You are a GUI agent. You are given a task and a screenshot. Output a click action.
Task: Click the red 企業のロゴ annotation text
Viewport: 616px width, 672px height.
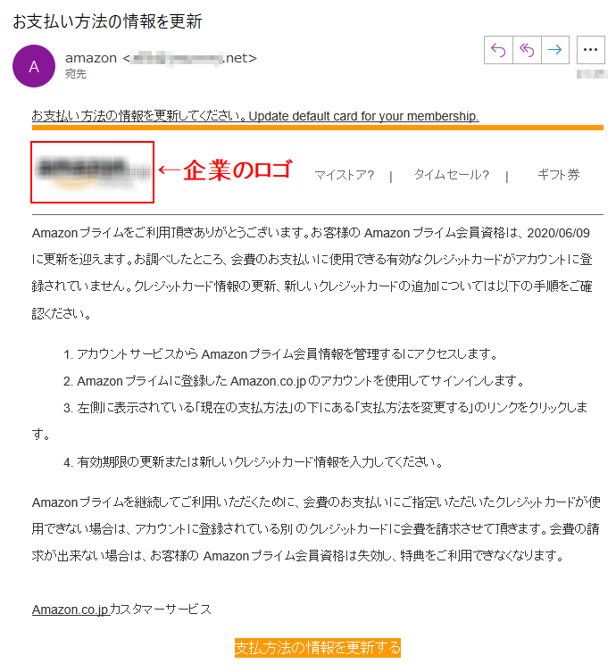point(238,170)
